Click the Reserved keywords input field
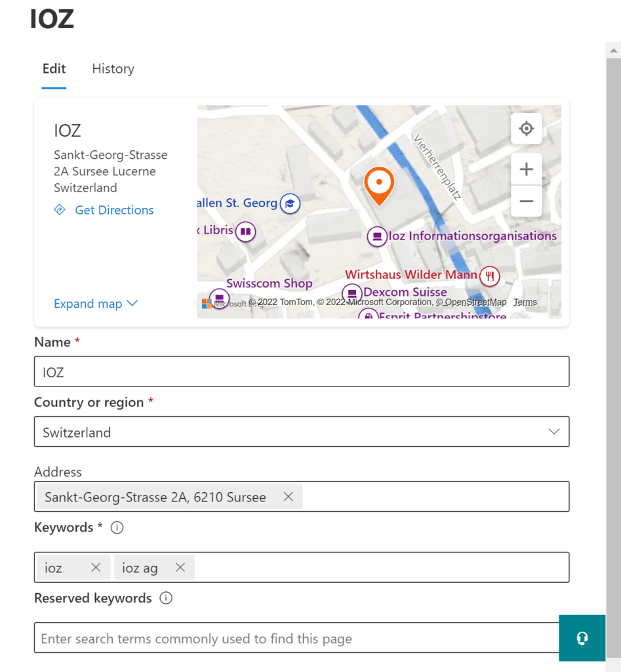The width and height of the screenshot is (621, 672). click(296, 638)
